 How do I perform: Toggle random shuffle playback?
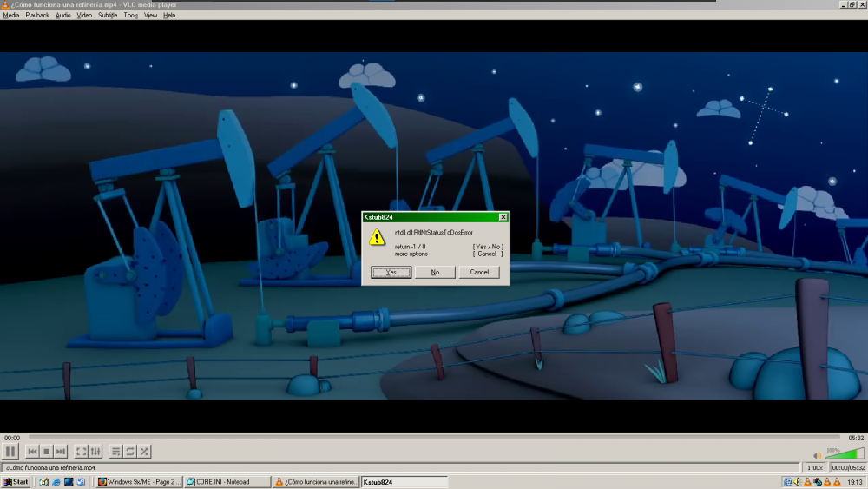point(145,452)
